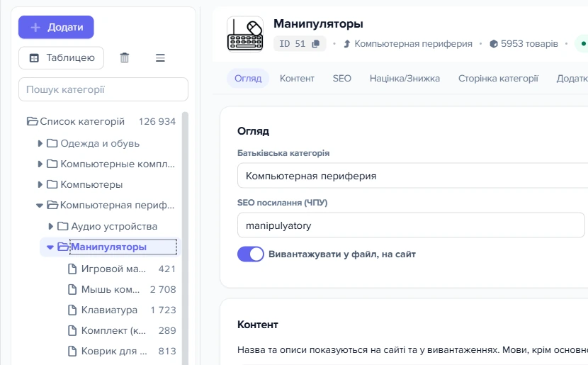The width and height of the screenshot is (588, 365).
Task: Open the SEO tab
Action: coord(342,79)
